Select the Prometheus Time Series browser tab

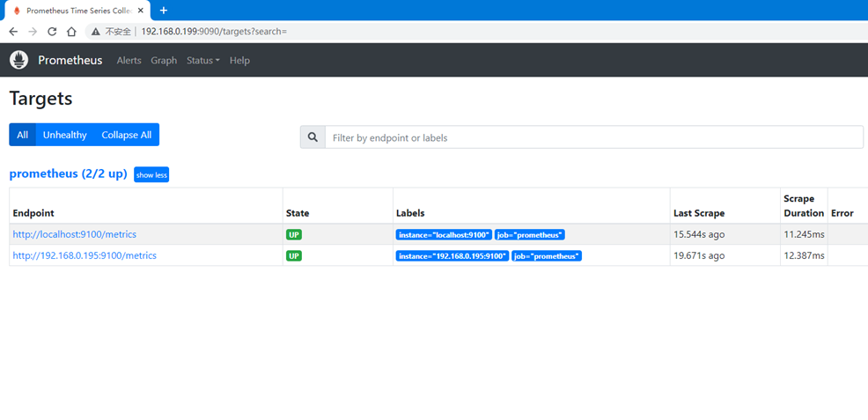point(77,11)
